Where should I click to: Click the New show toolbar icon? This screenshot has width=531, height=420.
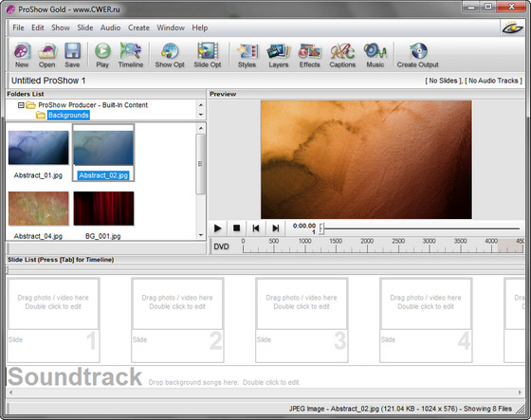22,55
